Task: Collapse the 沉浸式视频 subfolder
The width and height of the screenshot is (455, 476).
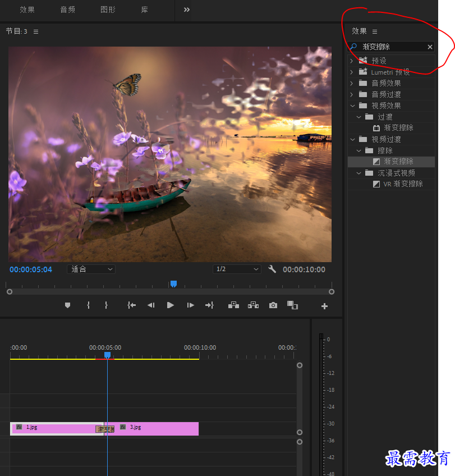Action: point(359,173)
